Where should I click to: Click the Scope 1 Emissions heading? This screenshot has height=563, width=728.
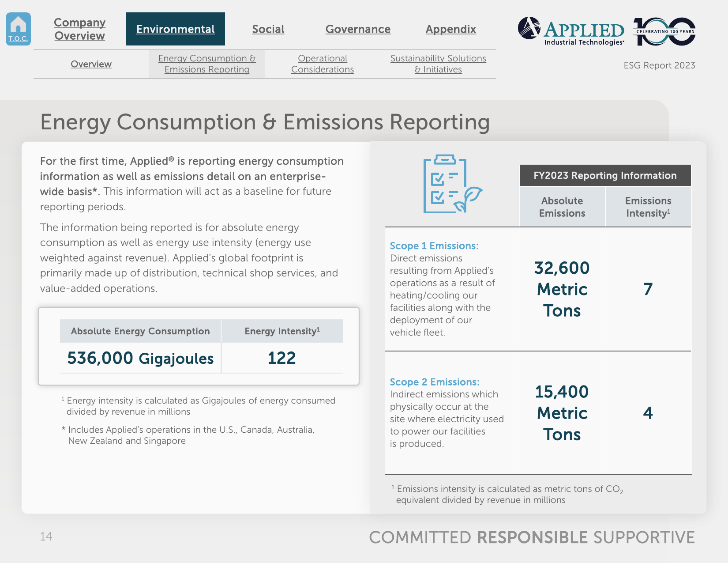434,246
